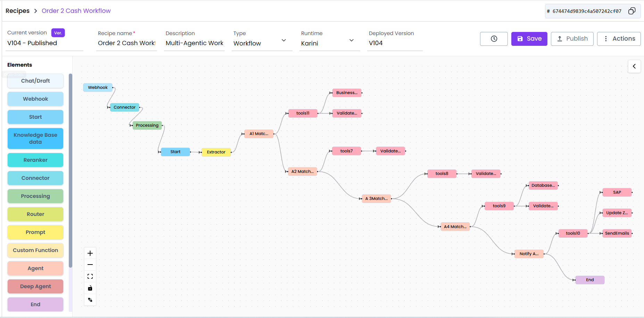
Task: Navigate to Recipes via the breadcrumb
Action: click(x=17, y=10)
